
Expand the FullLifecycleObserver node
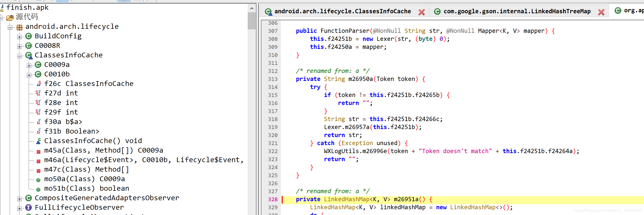click(20, 208)
